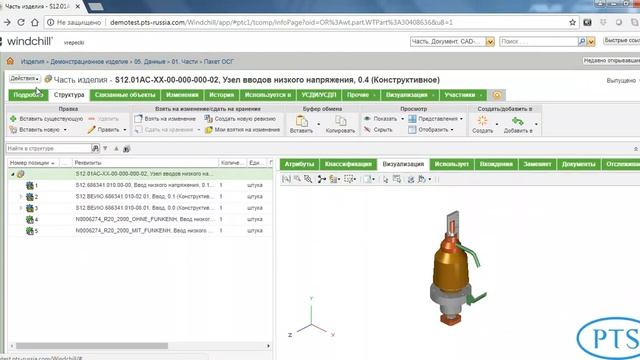Click the 'Добавить в' green arrow icon
The height and width of the screenshot is (360, 640).
click(518, 121)
